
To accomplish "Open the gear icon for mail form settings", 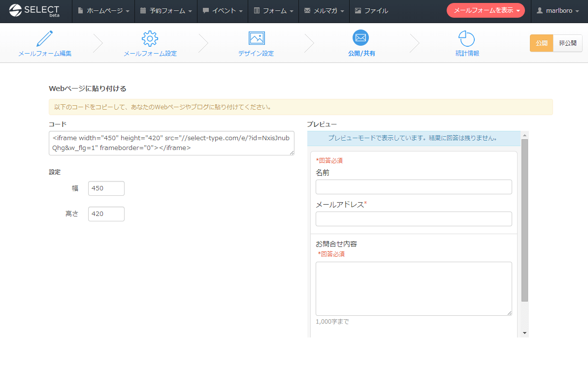I will pos(150,38).
